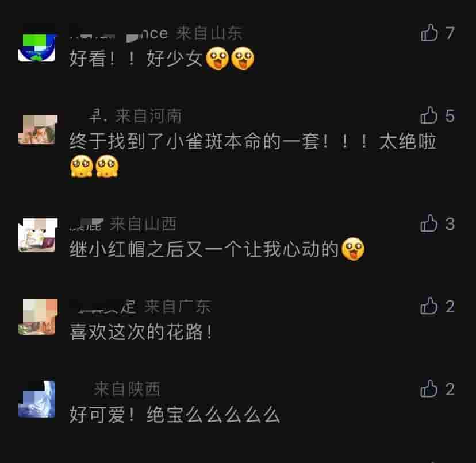The width and height of the screenshot is (476, 463).
Task: Select the username beside 来自广东
Action: click(x=103, y=307)
